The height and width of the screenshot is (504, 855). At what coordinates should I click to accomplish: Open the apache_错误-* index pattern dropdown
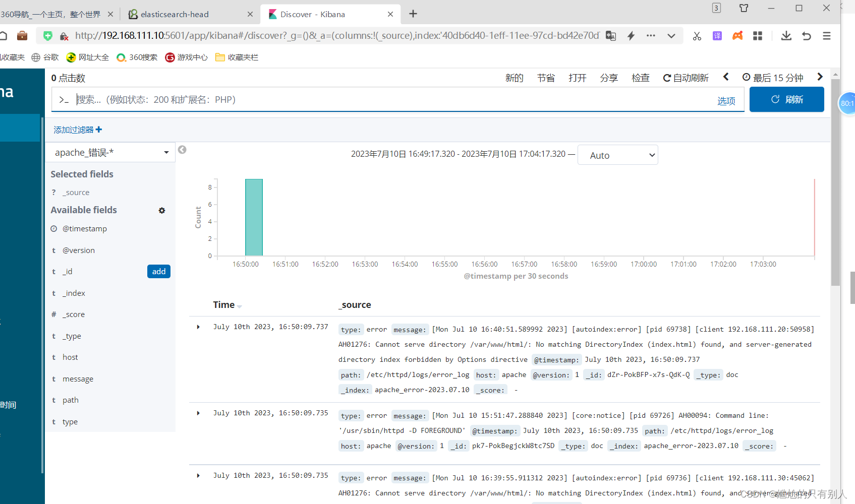(x=110, y=152)
